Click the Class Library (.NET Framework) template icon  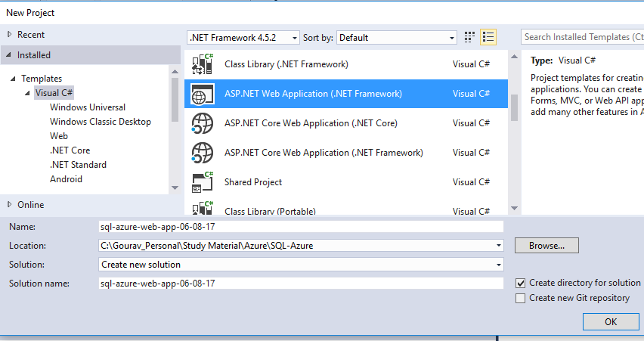point(203,64)
